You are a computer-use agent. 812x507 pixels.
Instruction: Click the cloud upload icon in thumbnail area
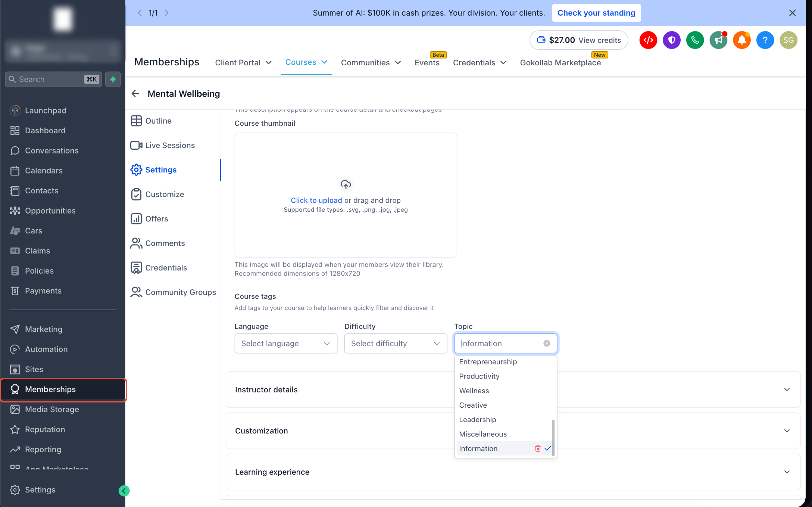coord(346,184)
